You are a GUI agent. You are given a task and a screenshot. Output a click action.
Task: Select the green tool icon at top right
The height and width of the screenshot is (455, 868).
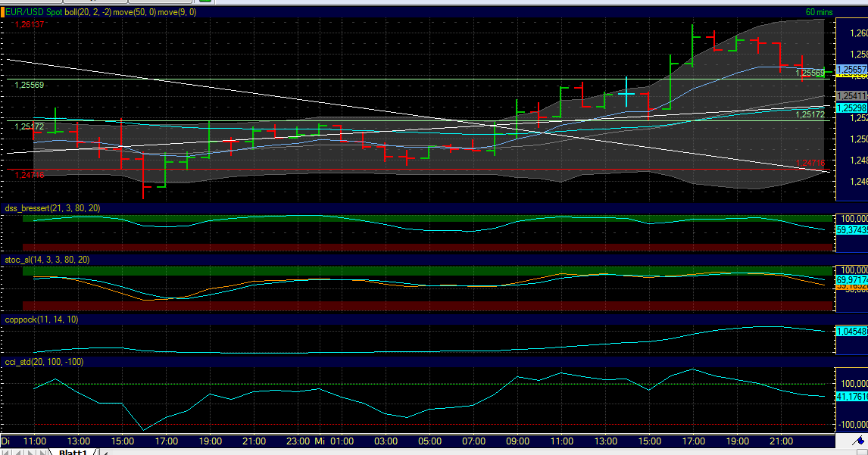(x=205, y=2)
